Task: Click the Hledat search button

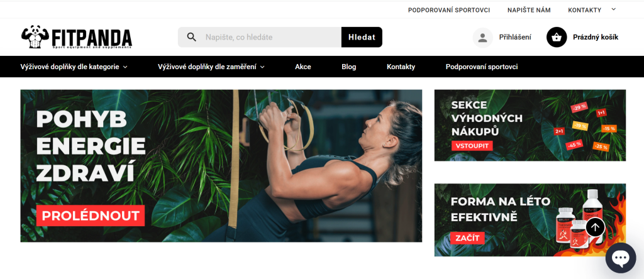Action: (x=362, y=37)
